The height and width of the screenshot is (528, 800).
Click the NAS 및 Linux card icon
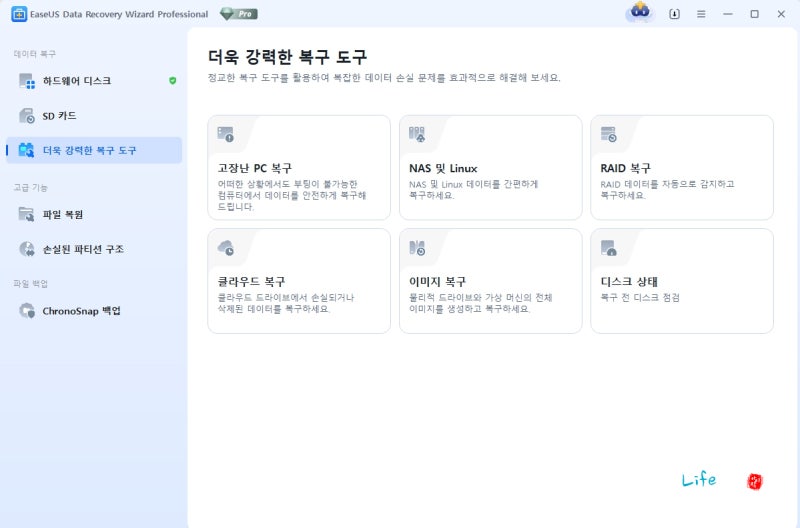417,134
